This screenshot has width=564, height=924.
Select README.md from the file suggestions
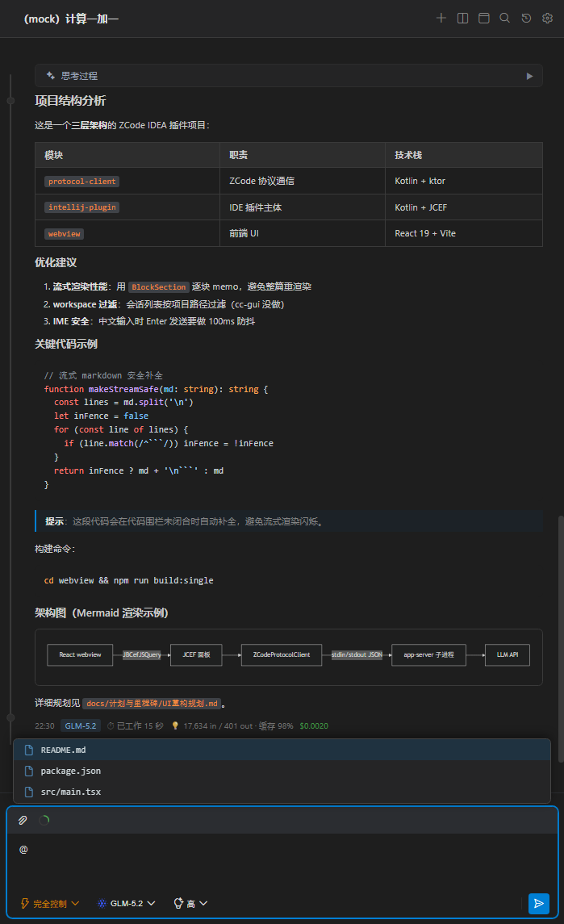[282, 750]
